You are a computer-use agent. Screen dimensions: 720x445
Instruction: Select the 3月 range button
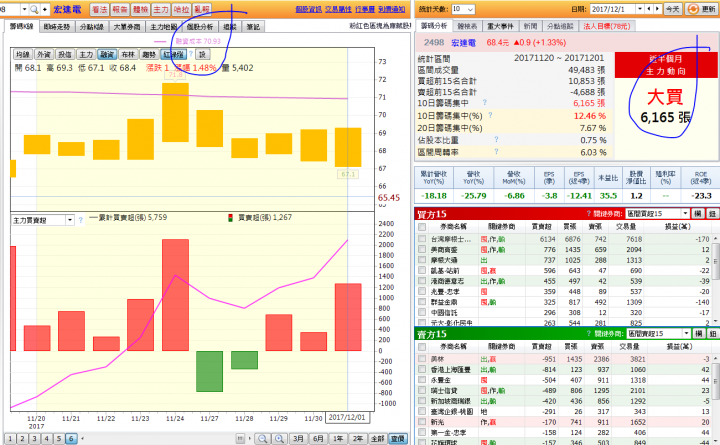[298, 439]
